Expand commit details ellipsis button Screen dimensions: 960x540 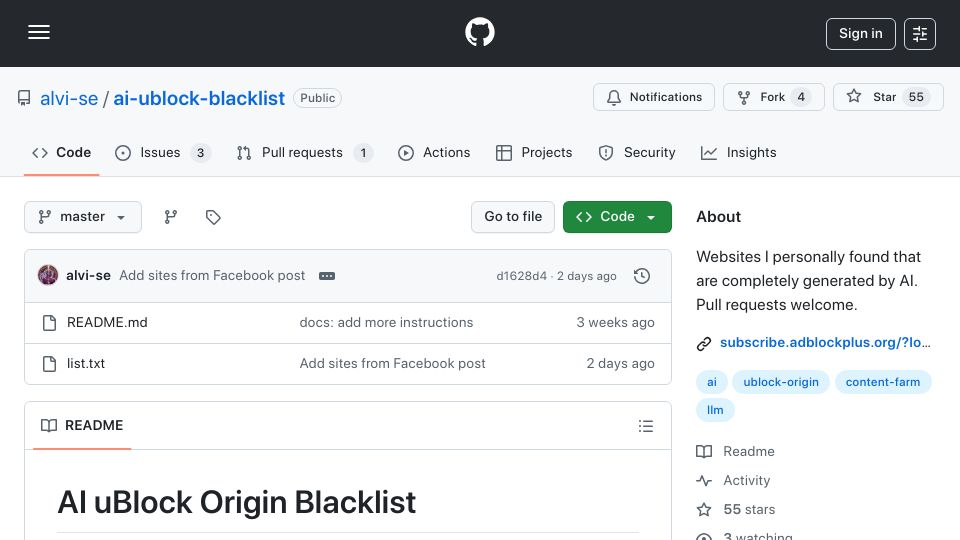point(327,276)
